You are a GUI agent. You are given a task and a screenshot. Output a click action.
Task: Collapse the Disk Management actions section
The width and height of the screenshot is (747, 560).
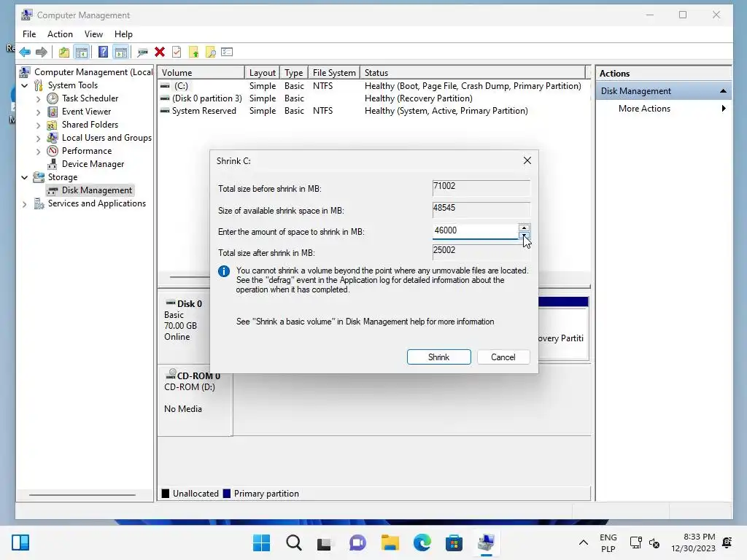(x=723, y=91)
